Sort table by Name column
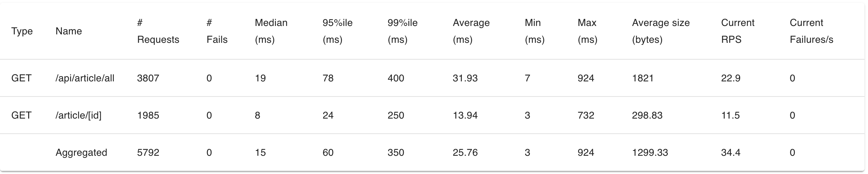The height and width of the screenshot is (174, 868). (69, 31)
